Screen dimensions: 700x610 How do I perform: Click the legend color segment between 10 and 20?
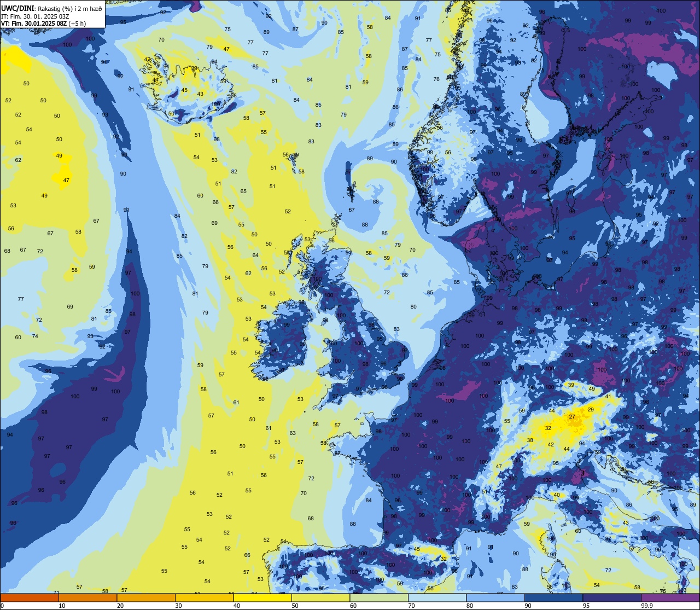click(87, 597)
